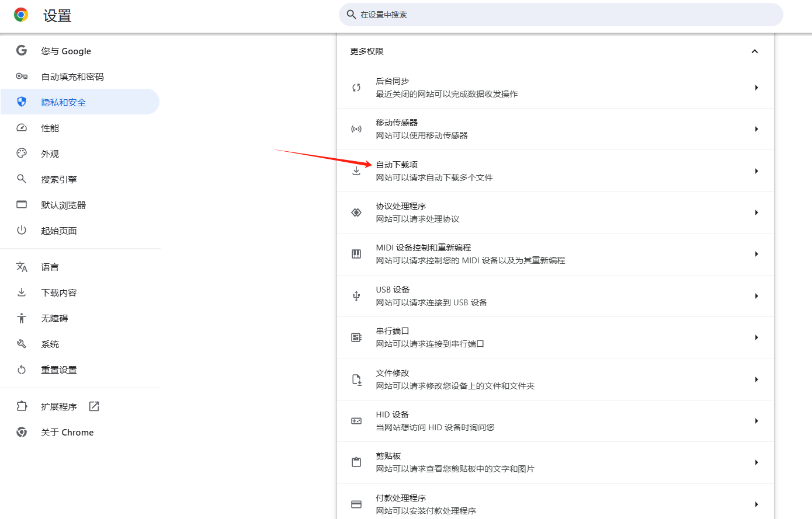Click the clipboard icon for 剪贴板
This screenshot has width=812, height=519.
click(356, 462)
